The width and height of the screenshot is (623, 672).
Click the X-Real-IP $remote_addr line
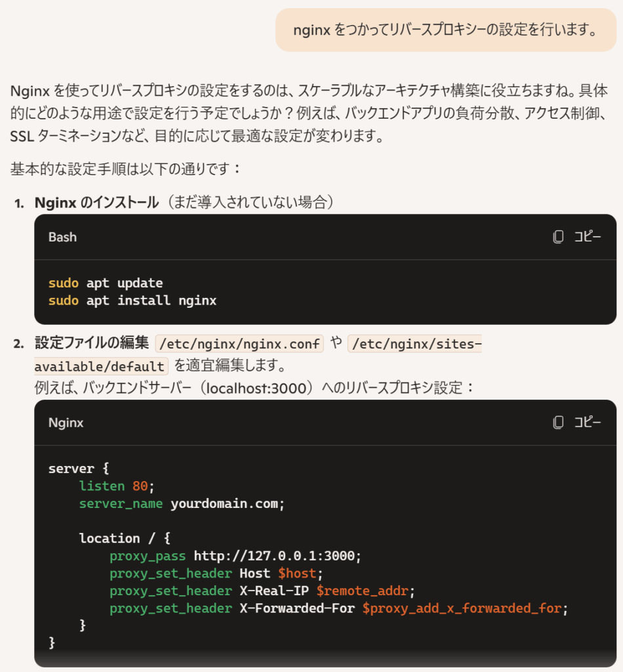(262, 591)
